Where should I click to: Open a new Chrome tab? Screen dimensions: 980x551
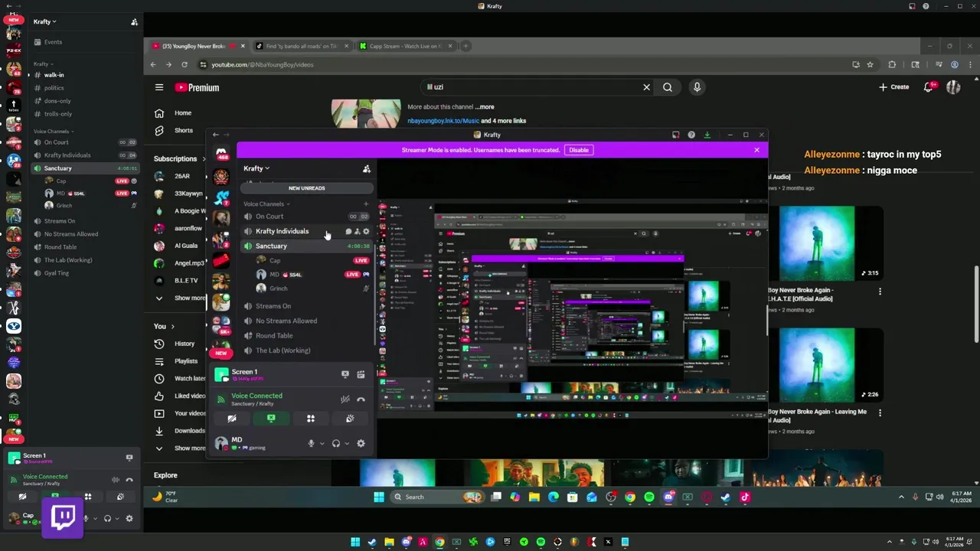click(465, 46)
